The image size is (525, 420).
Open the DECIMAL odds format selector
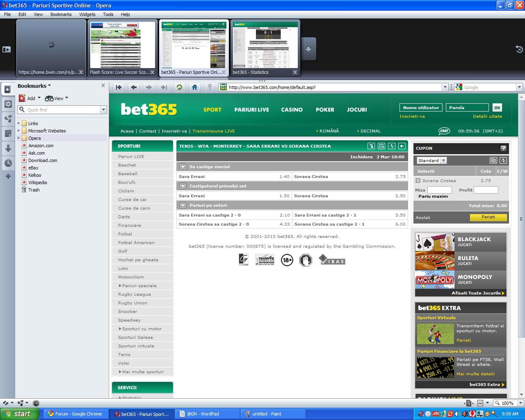(x=369, y=131)
